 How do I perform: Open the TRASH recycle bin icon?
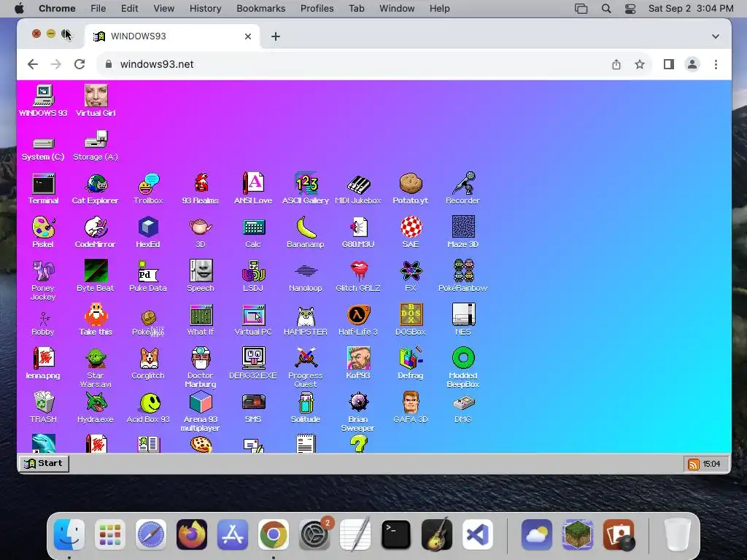click(43, 407)
